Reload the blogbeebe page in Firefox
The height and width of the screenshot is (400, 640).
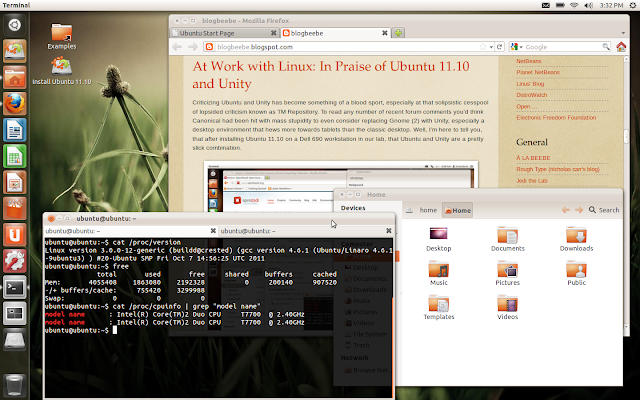point(499,47)
